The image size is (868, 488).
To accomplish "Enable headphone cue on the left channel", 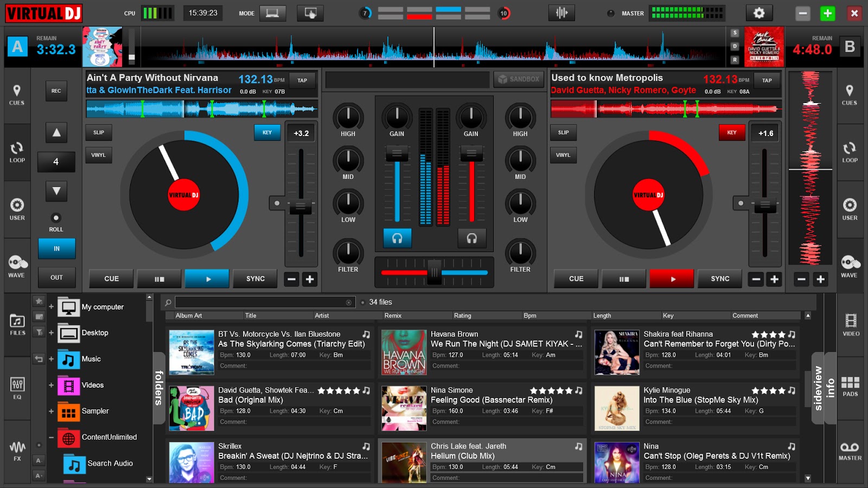I will [x=397, y=237].
